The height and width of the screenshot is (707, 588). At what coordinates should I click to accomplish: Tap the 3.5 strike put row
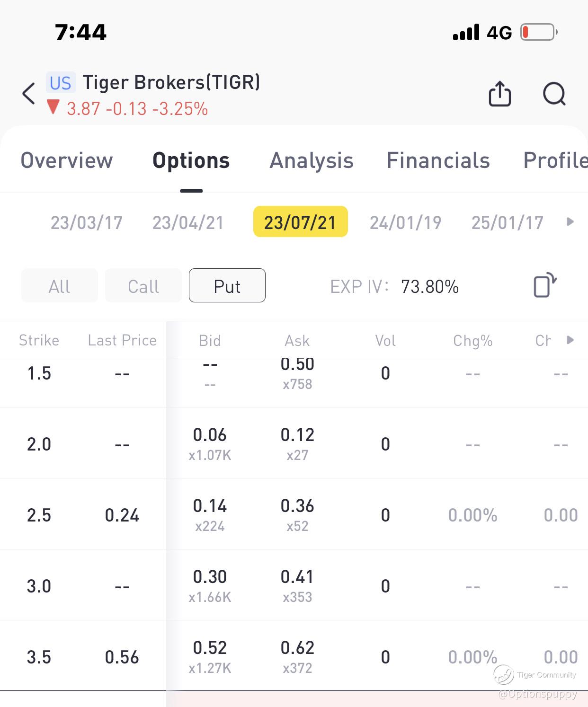pos(39,657)
